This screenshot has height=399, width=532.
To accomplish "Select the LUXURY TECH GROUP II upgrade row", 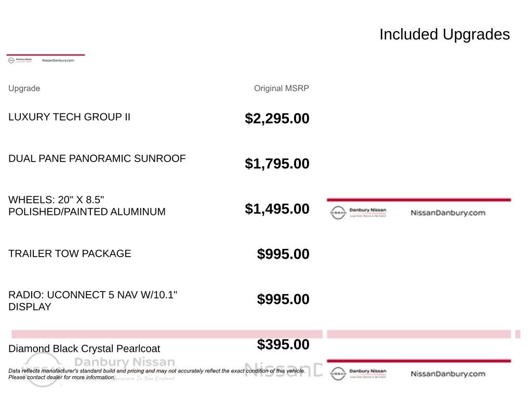I will point(159,118).
